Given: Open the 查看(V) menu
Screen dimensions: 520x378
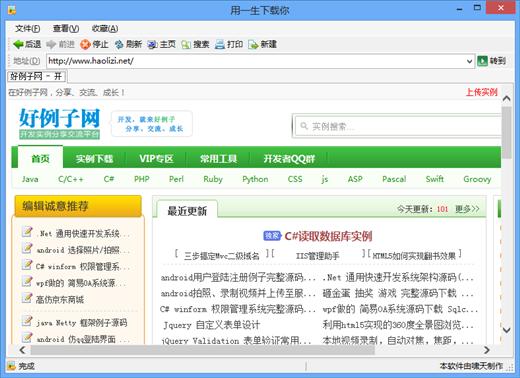Looking at the screenshot, I should 66,29.
